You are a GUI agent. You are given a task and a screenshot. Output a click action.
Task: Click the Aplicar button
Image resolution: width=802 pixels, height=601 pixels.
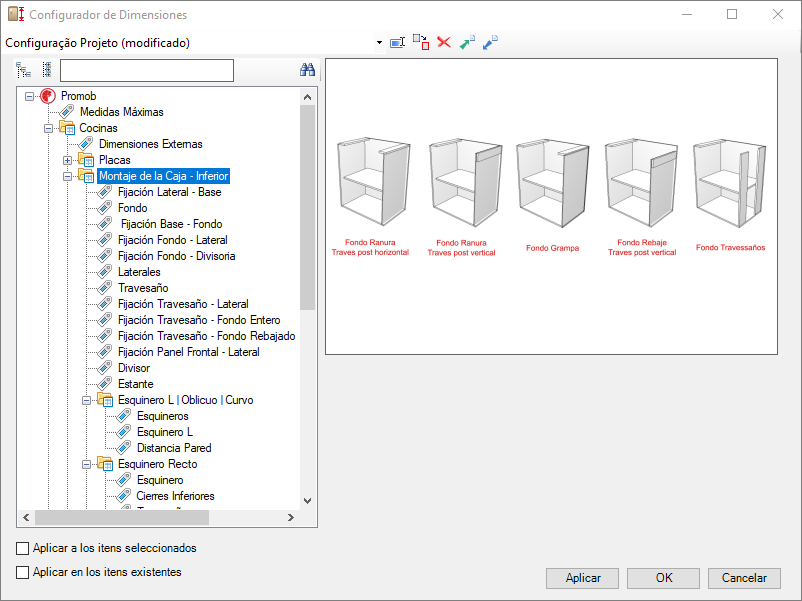[x=583, y=578]
